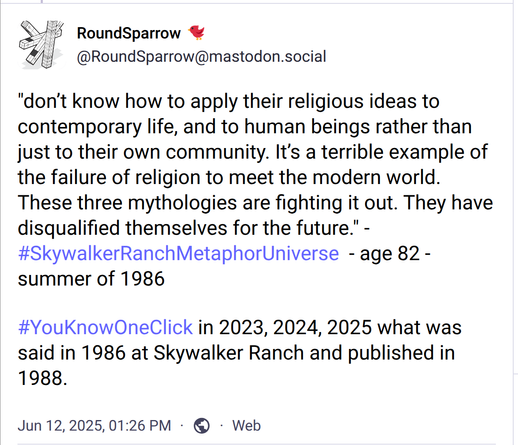This screenshot has width=518, height=445.
Task: Open the #SkywalkerRanchMetaphorUniverse hashtag
Action: click(x=178, y=253)
